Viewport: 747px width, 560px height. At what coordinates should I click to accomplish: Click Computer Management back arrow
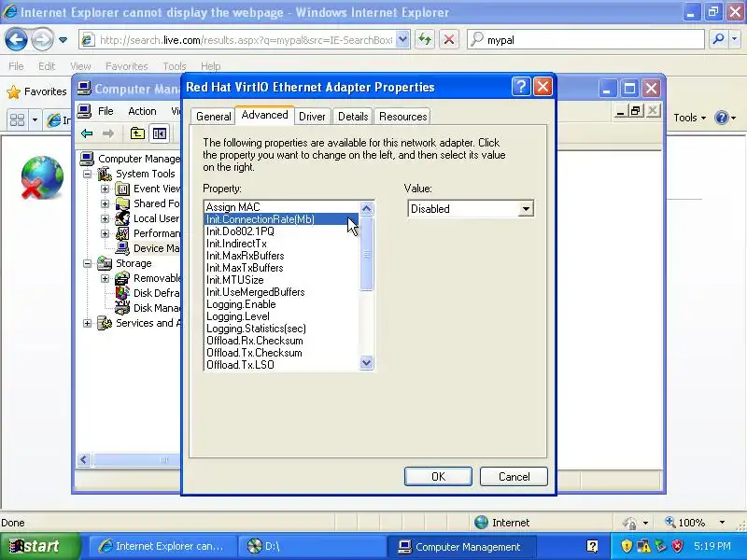[87, 133]
